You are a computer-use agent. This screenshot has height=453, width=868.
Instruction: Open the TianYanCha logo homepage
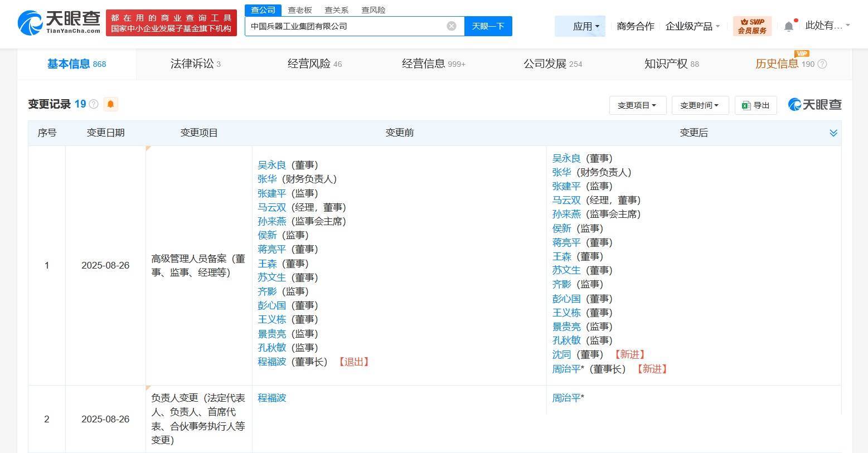point(59,23)
